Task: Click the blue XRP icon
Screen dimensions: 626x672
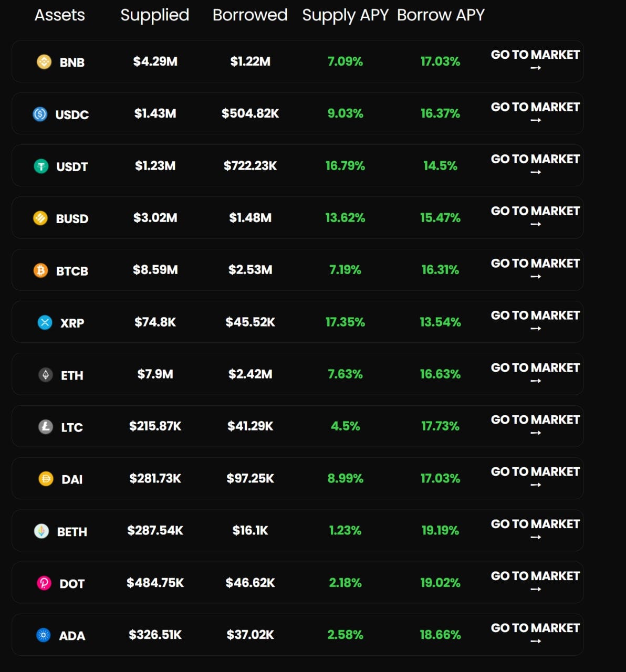Action: (x=45, y=322)
